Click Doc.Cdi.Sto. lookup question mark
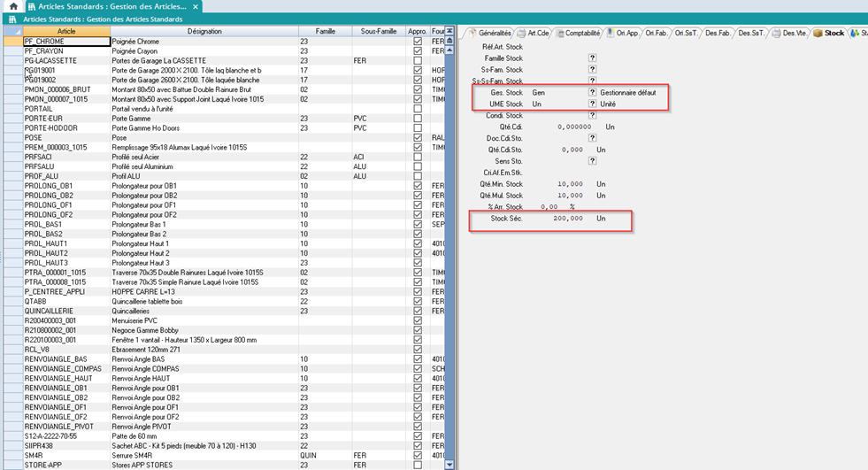 click(x=593, y=138)
